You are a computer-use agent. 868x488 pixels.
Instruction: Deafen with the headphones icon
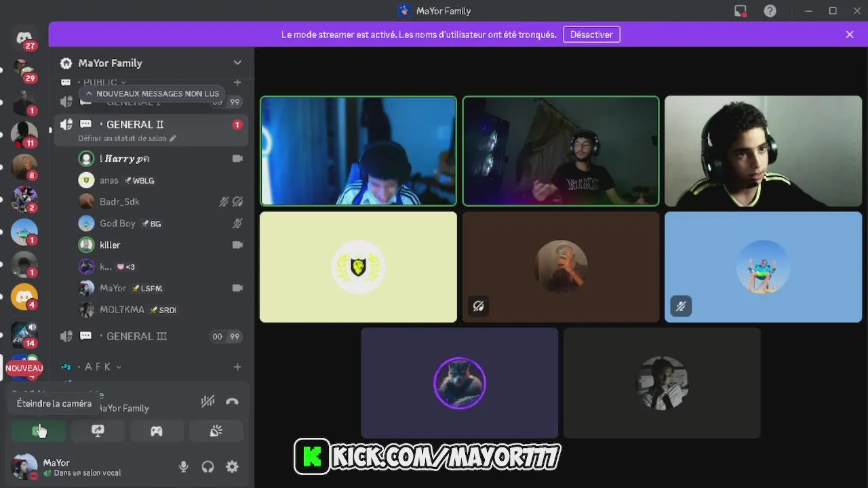coord(208,466)
